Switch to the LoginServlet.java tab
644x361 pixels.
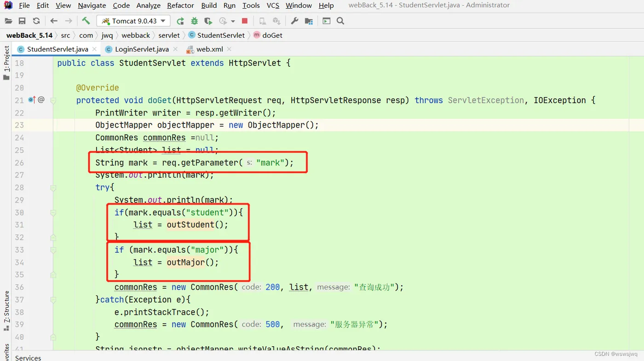142,49
